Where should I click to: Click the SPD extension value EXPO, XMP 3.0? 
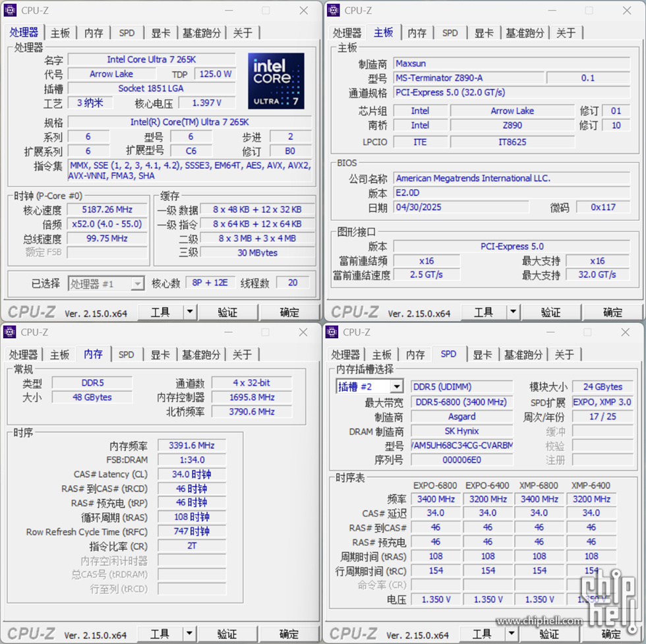pos(602,402)
